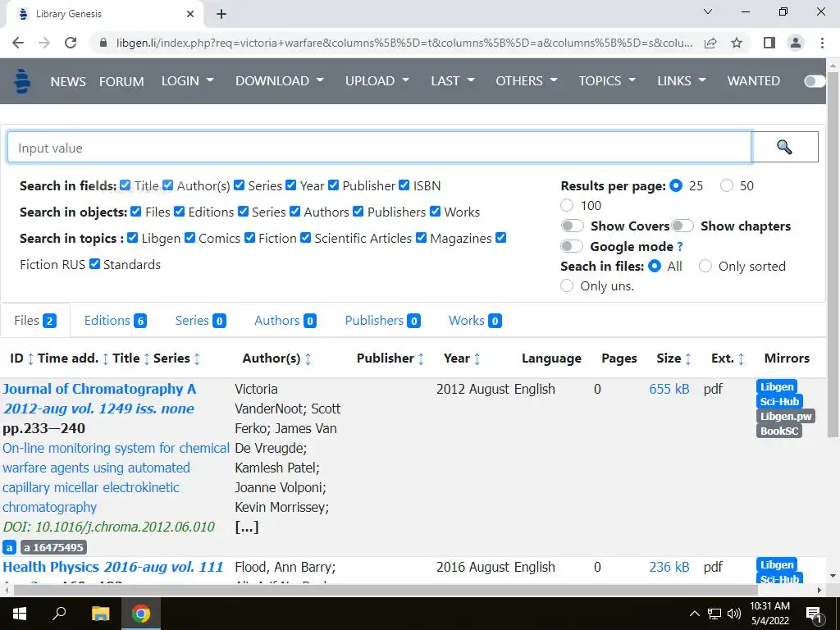Open Windows Start menu

[20, 614]
